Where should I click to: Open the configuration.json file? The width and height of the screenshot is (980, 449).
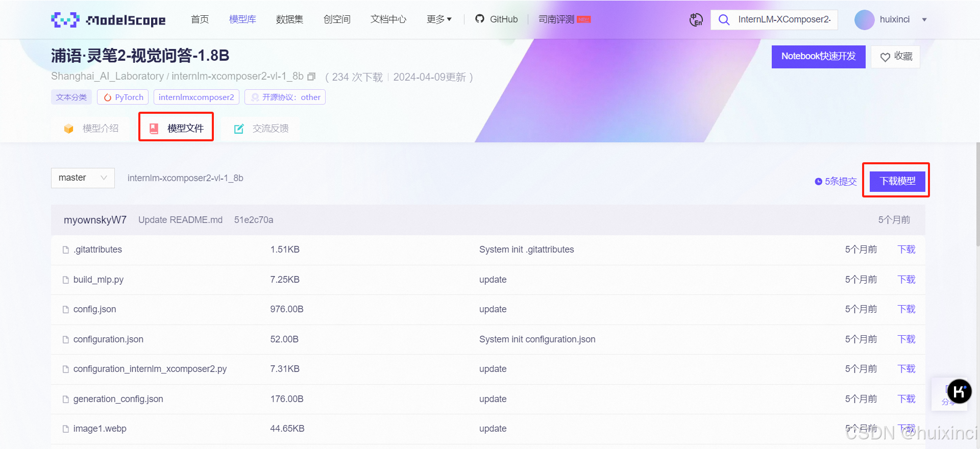click(108, 339)
